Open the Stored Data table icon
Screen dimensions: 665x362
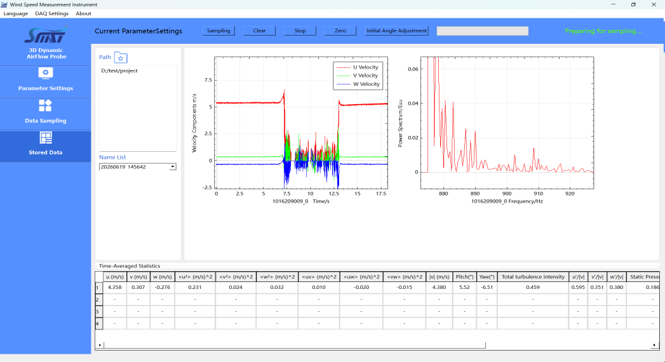tap(45, 138)
